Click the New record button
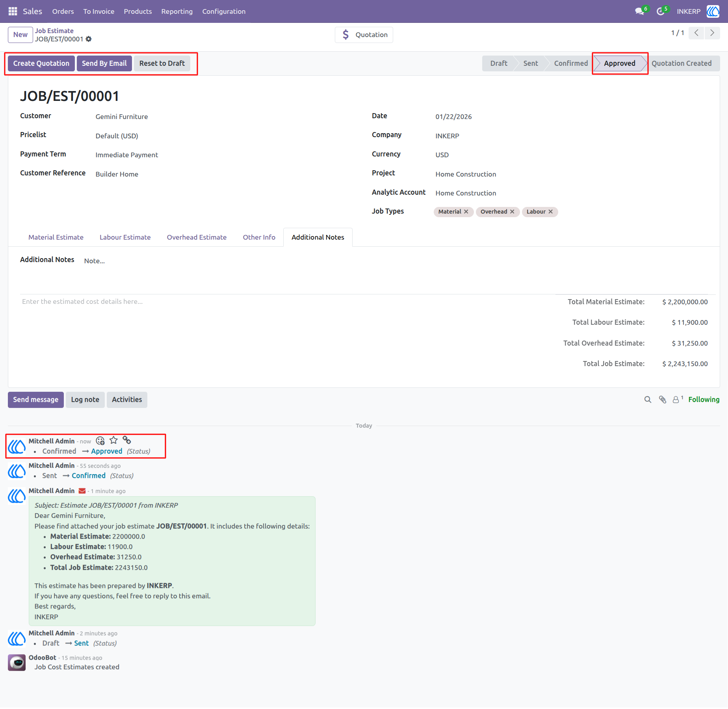Image resolution: width=728 pixels, height=709 pixels. point(20,35)
